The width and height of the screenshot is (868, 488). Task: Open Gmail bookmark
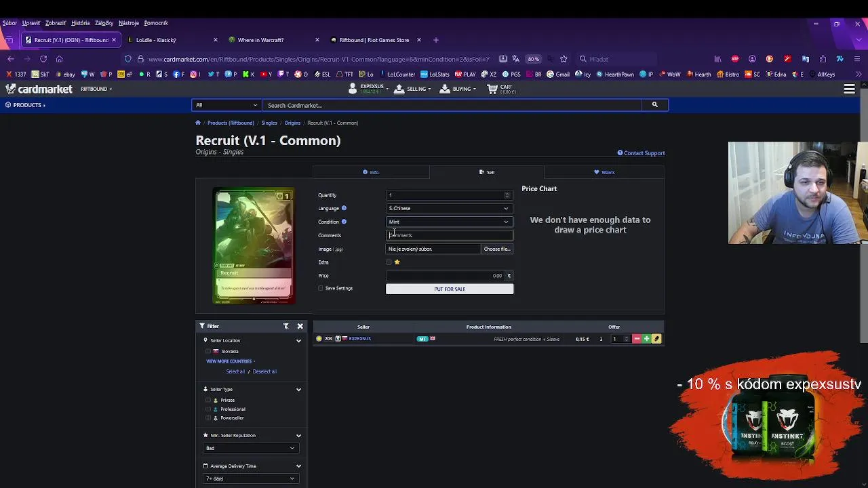558,75
